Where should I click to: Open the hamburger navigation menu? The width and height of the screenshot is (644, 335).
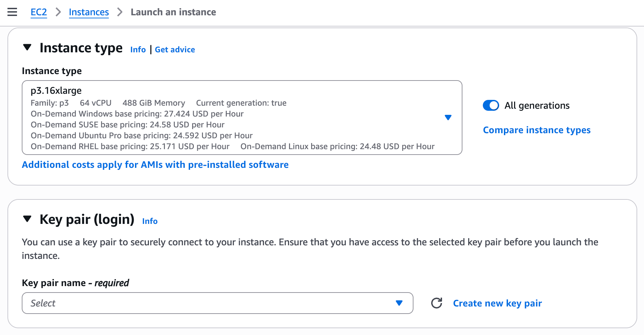12,12
